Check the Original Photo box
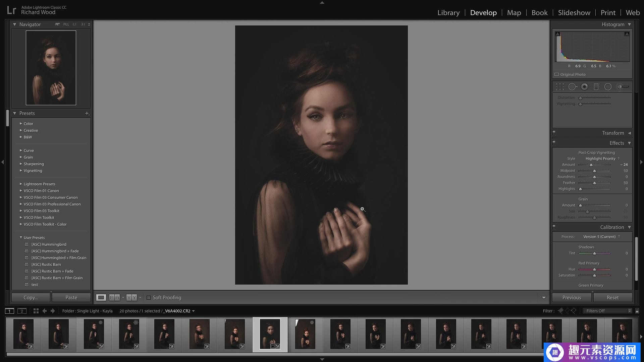This screenshot has width=644, height=362. point(557,74)
